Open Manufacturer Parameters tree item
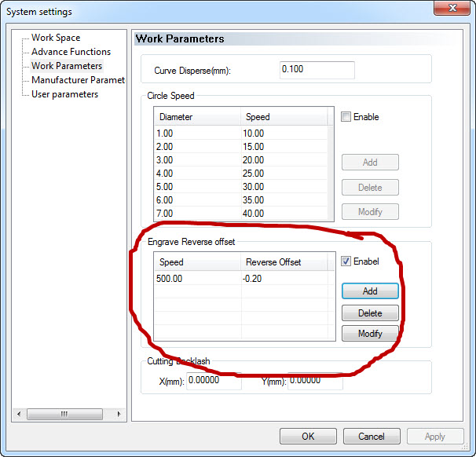476x457 pixels. [78, 80]
